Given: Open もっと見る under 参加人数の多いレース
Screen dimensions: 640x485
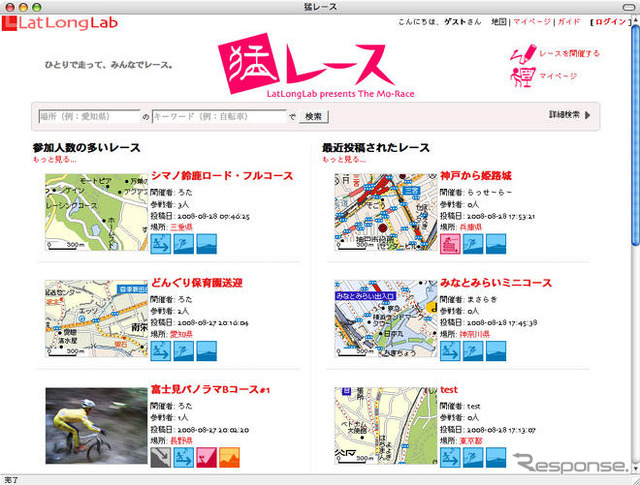Looking at the screenshot, I should pyautogui.click(x=55, y=159).
